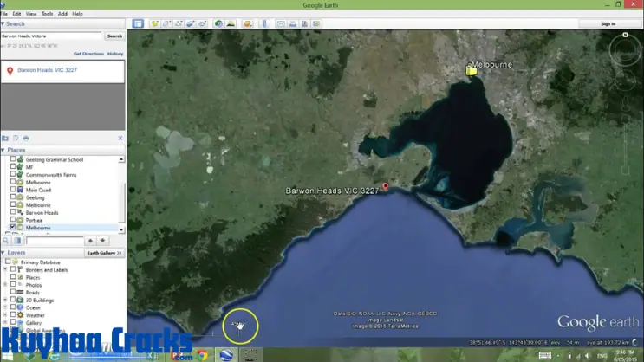The image size is (644, 362).
Task: Open the Add menu
Action: [62, 14]
